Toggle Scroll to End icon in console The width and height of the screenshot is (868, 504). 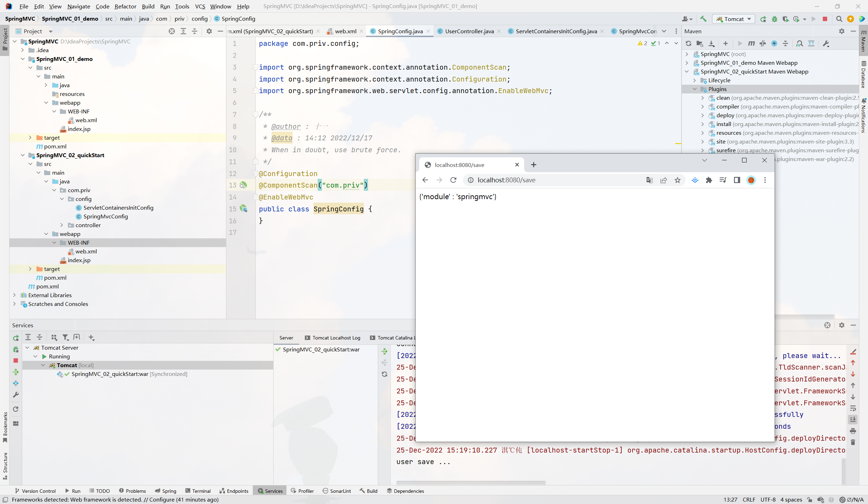853,419
